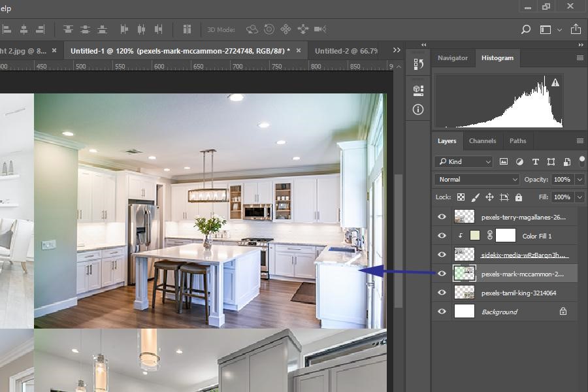588x392 pixels.
Task: Click the lock all padlock icon
Action: click(519, 197)
